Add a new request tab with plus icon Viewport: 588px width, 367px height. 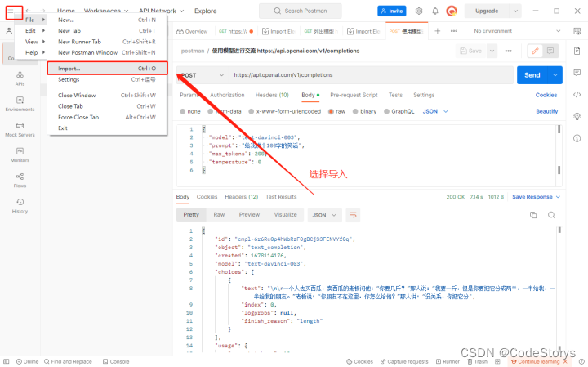tap(437, 31)
